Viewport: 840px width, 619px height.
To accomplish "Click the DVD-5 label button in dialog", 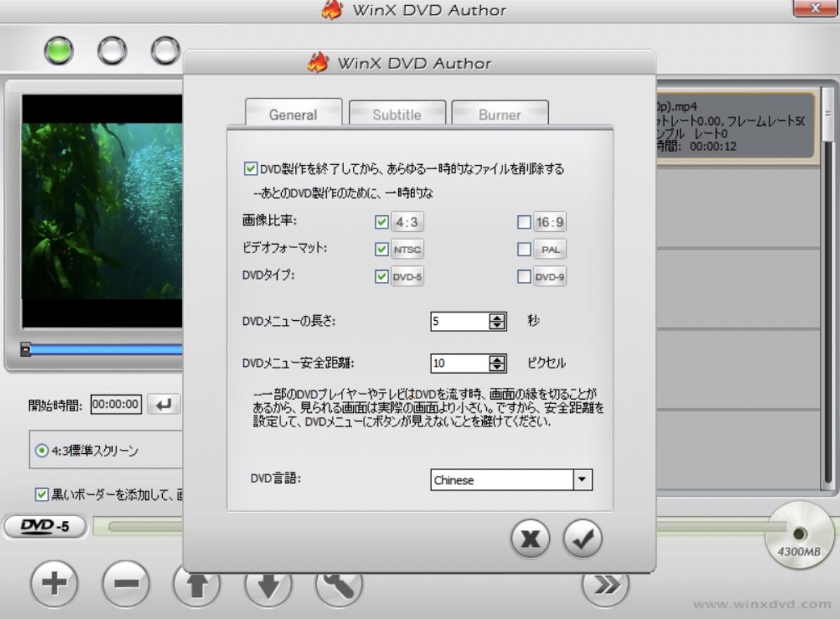I will [407, 276].
